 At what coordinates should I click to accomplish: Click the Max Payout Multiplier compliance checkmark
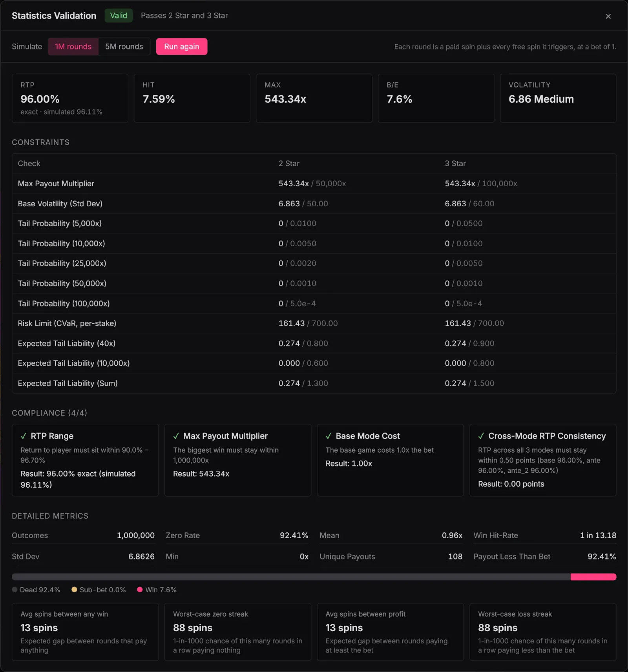[176, 436]
